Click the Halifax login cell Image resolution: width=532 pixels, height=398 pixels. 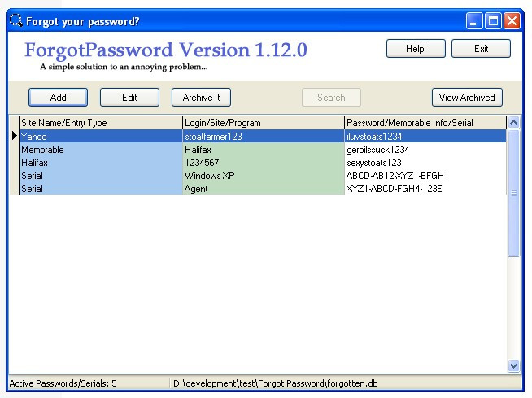(x=264, y=150)
